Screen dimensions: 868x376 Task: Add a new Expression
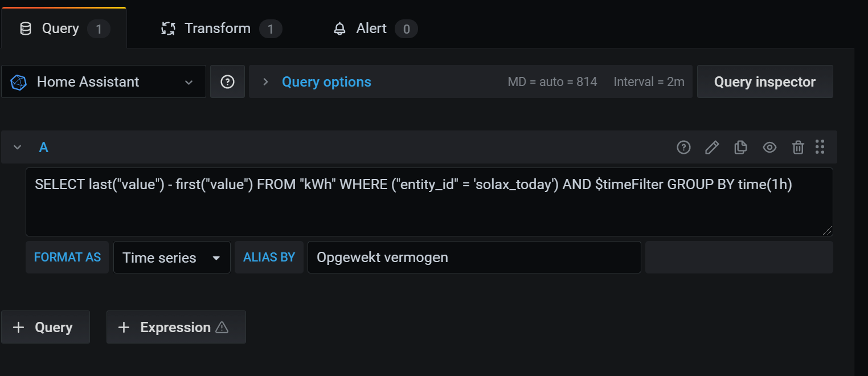click(x=176, y=327)
